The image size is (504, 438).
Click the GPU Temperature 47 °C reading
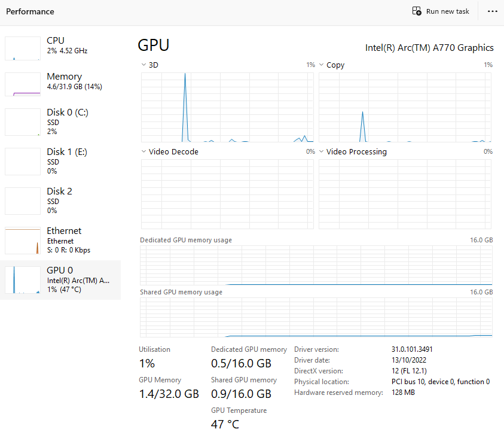224,424
